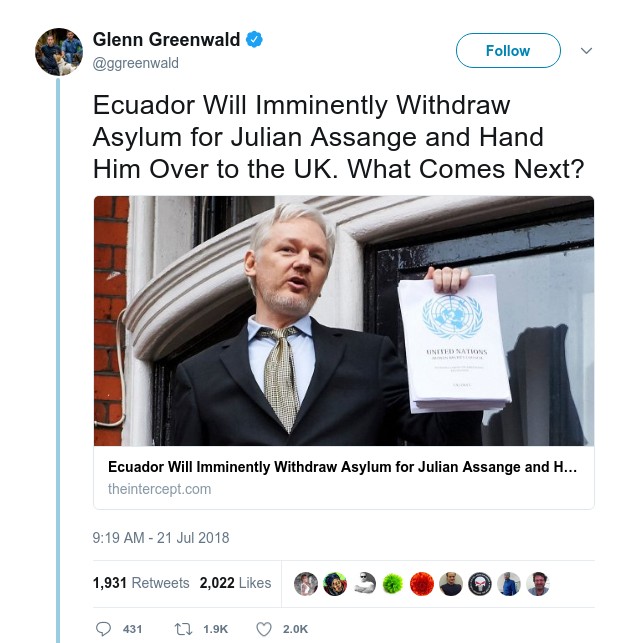This screenshot has height=643, width=632.
Task: Open the tweet options chevron dropdown
Action: click(586, 50)
